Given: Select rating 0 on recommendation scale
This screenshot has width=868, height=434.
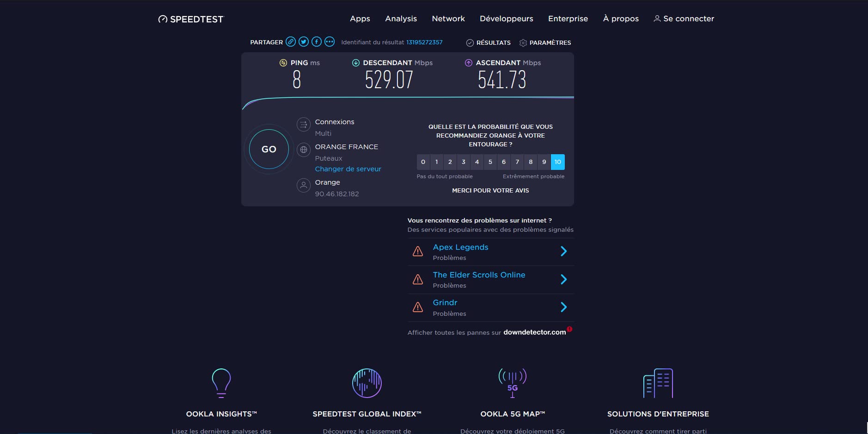Looking at the screenshot, I should [x=423, y=162].
